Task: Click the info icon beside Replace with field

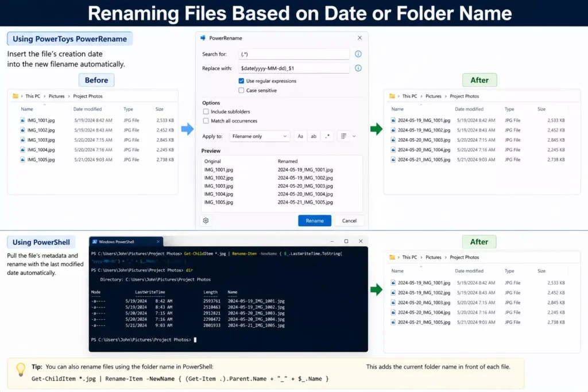Action: click(358, 68)
